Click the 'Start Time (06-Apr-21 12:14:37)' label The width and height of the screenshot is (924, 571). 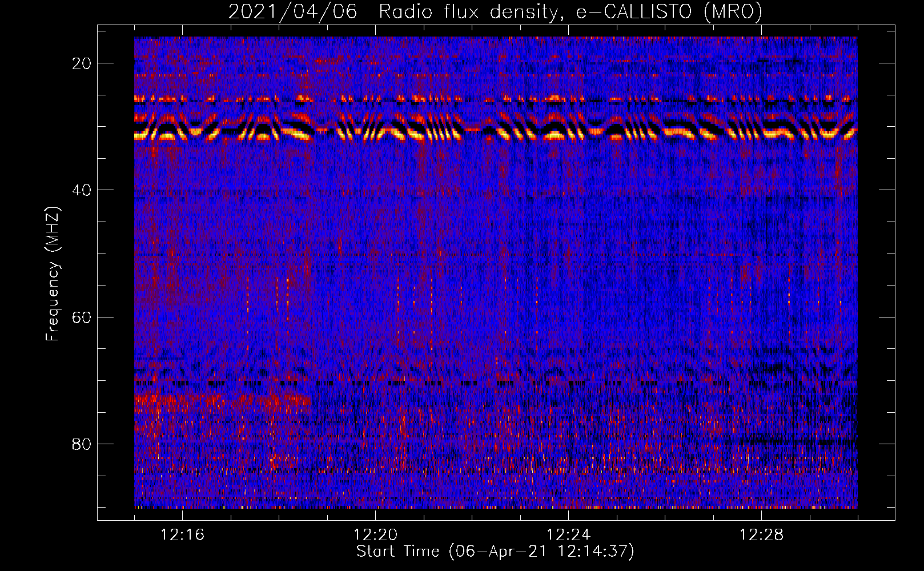pos(495,552)
